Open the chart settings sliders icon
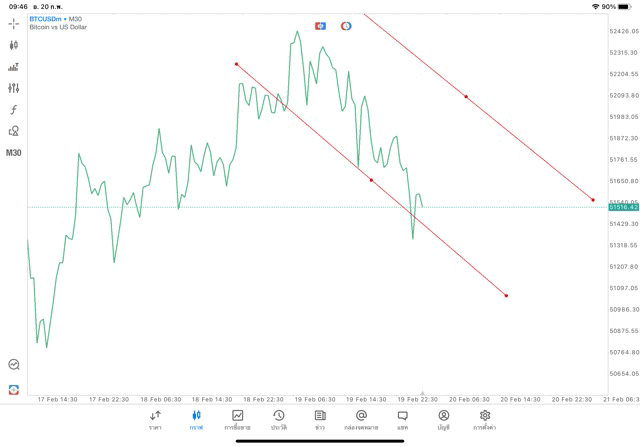 pos(14,88)
